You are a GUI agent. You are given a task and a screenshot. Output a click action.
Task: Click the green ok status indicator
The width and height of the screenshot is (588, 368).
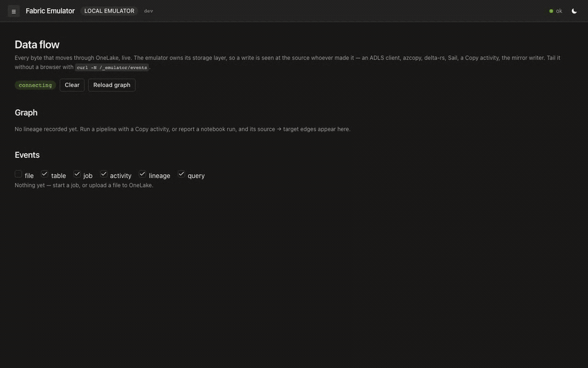point(556,11)
